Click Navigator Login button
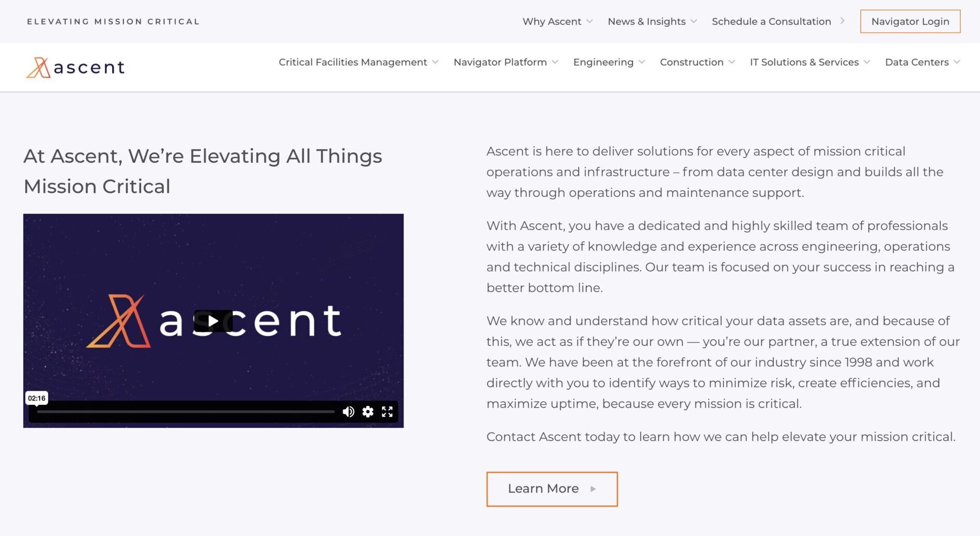Screen dimensions: 980x536 (910, 21)
